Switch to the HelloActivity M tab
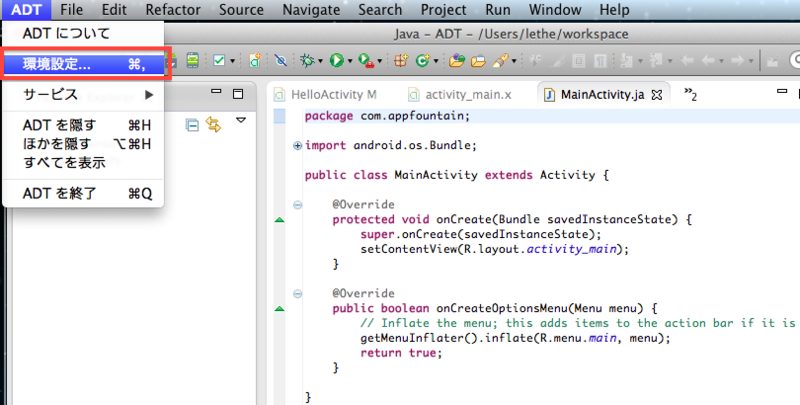The height and width of the screenshot is (405, 800). click(x=327, y=95)
